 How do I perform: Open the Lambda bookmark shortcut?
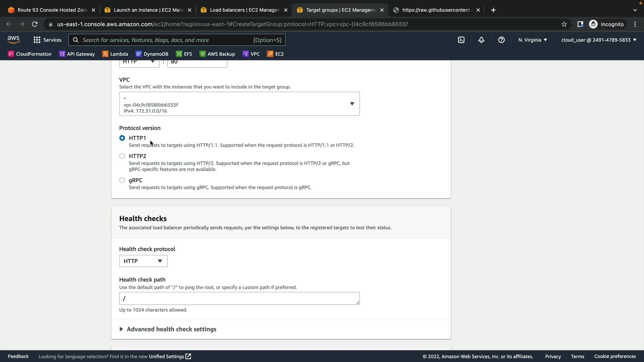coord(115,54)
